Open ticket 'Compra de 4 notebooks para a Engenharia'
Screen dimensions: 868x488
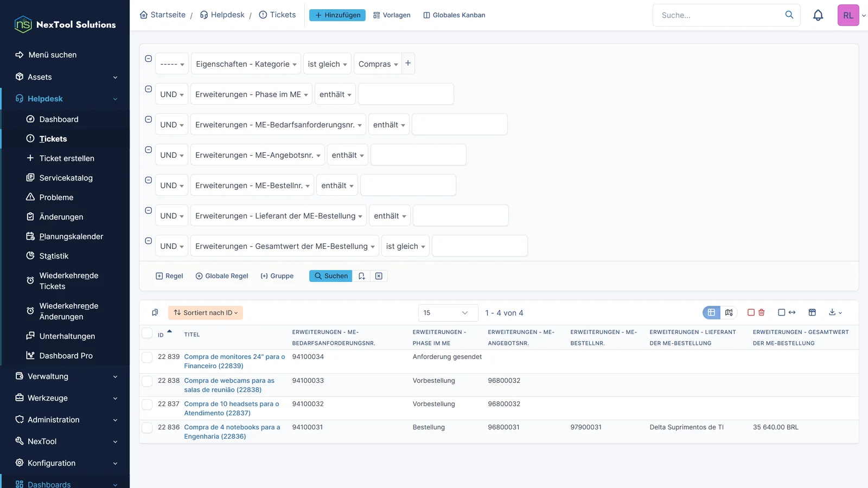point(232,432)
